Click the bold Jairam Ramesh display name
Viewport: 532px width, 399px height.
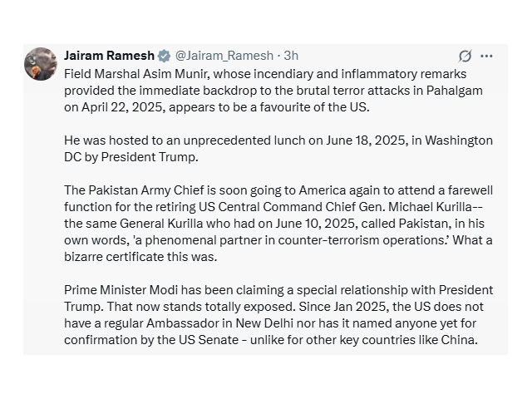point(109,56)
